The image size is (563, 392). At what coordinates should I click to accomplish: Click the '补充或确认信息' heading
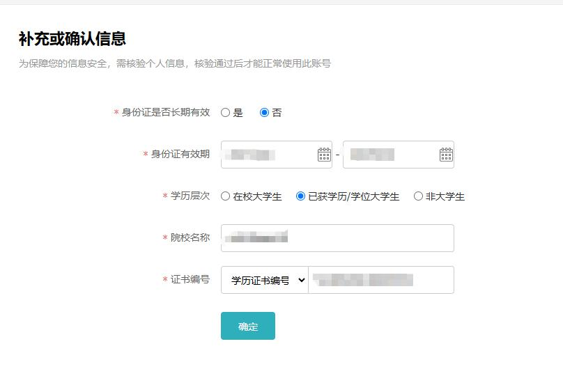pos(72,39)
